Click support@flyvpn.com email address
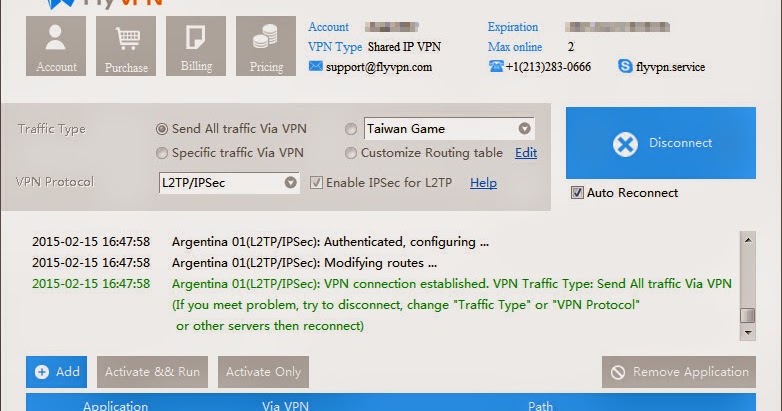Image resolution: width=782 pixels, height=411 pixels. point(379,67)
